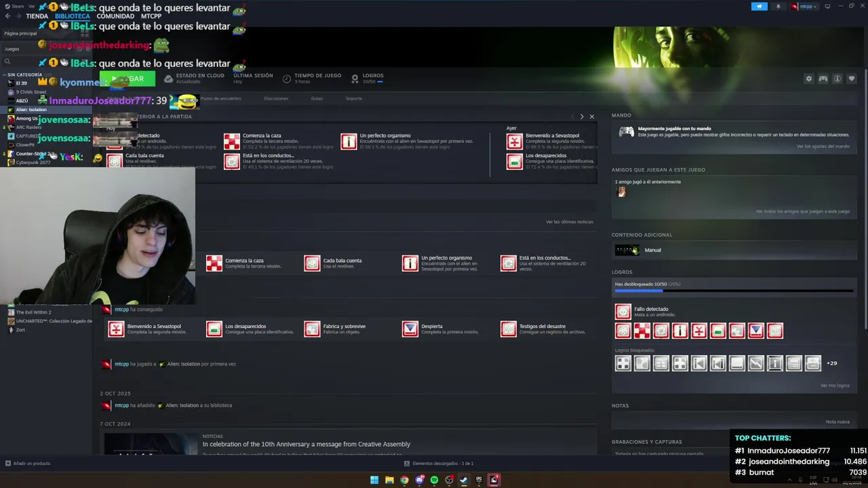The image size is (868, 488).
Task: Open Elementos descargados downloads status
Action: pyautogui.click(x=438, y=464)
